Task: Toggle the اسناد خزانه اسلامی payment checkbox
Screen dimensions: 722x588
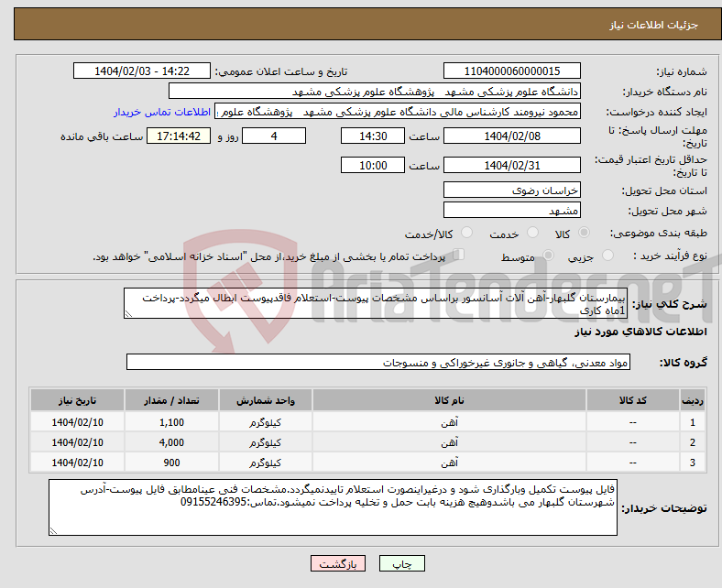Action: 458,255
